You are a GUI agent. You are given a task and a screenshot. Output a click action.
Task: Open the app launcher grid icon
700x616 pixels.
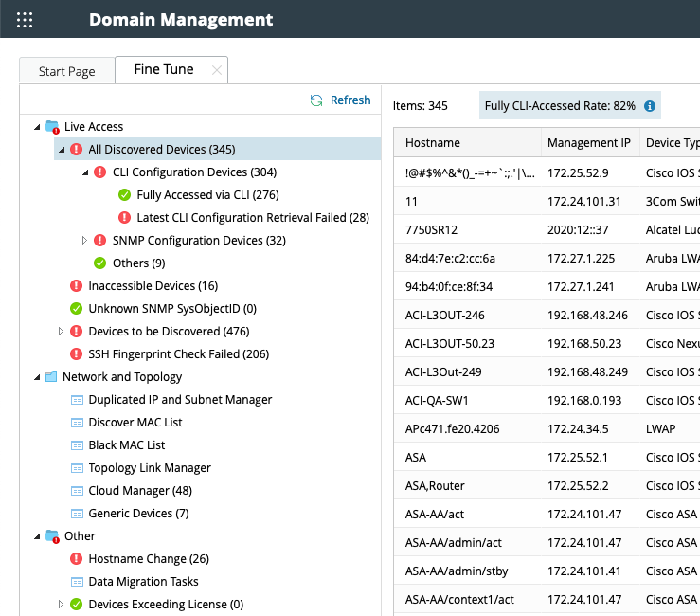[x=25, y=19]
